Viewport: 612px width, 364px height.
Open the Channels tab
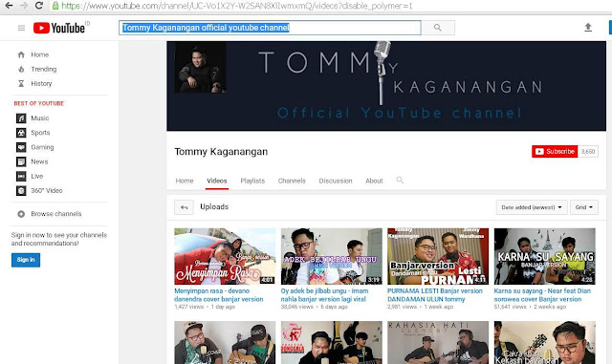point(292,181)
